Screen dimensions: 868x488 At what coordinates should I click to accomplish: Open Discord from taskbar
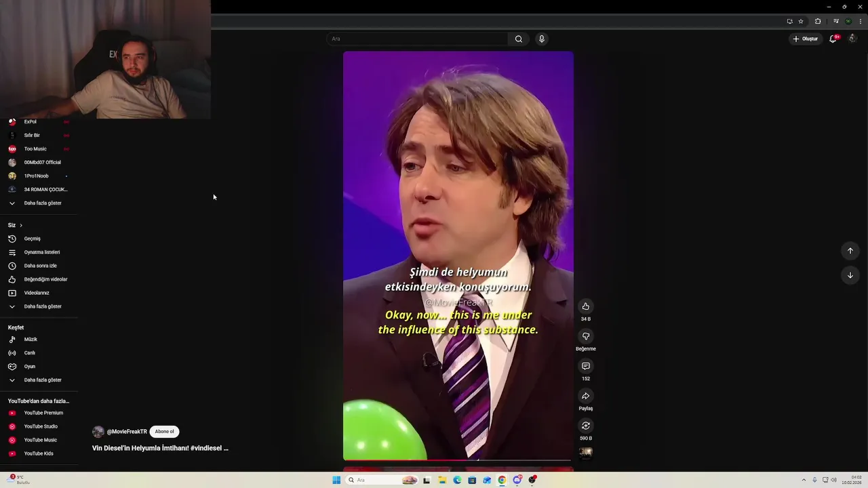(517, 480)
